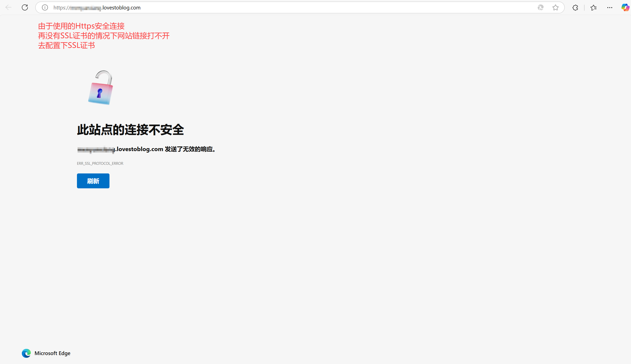This screenshot has height=364, width=631.
Task: Add this page to favorites with star icon
Action: point(556,7)
